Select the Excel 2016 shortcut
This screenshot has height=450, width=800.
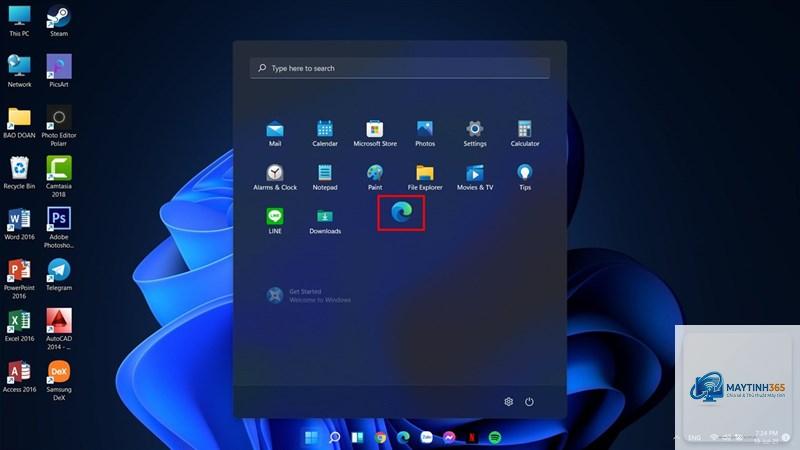19,325
